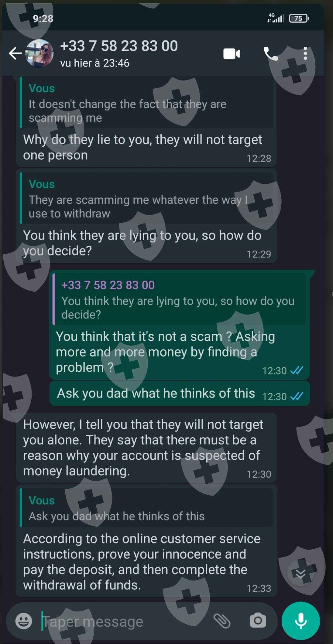Select the 'Ask you dad what he thinks' sent message
Viewport: 333px width, 644px height.
(x=180, y=394)
